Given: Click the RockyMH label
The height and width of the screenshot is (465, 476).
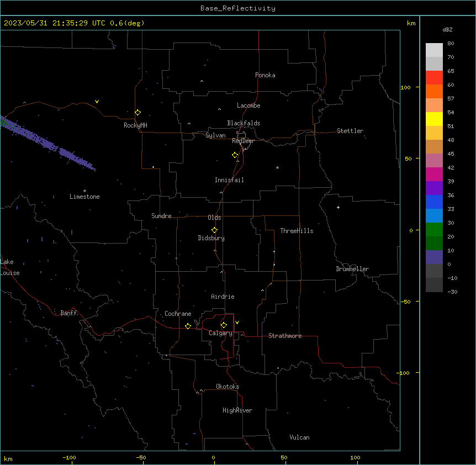Looking at the screenshot, I should (135, 125).
